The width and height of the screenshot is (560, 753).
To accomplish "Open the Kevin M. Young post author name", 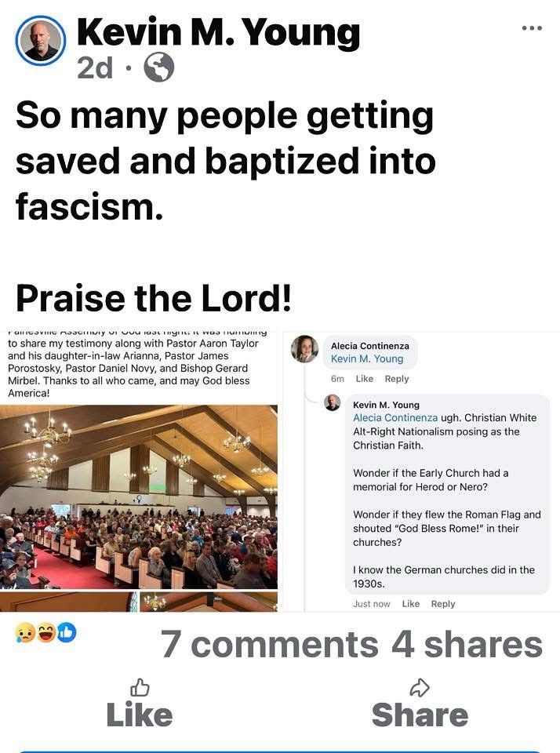I will click(x=218, y=33).
